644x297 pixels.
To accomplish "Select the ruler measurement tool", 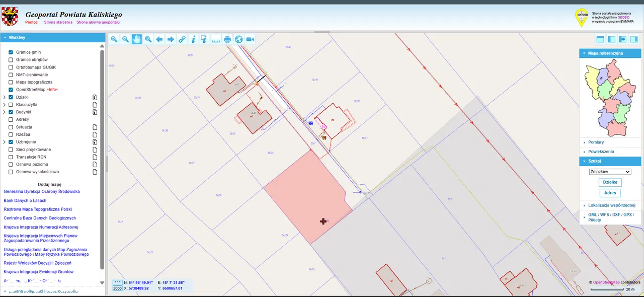I will click(x=216, y=39).
